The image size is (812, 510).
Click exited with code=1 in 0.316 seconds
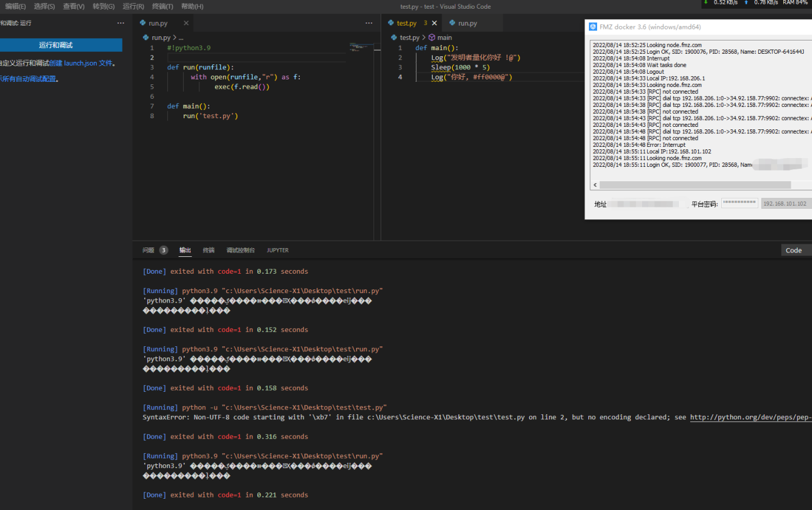pyautogui.click(x=239, y=436)
